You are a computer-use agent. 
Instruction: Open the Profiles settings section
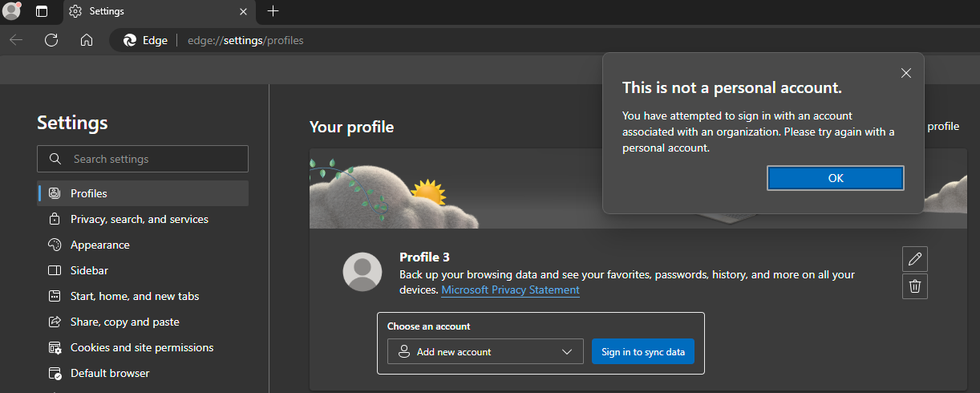[143, 193]
